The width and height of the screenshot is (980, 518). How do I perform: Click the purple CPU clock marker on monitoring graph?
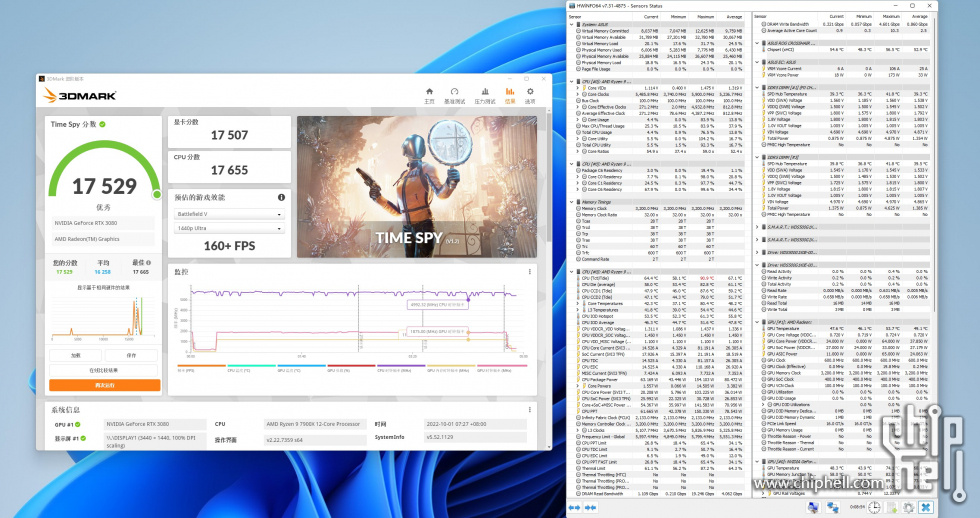[468, 300]
